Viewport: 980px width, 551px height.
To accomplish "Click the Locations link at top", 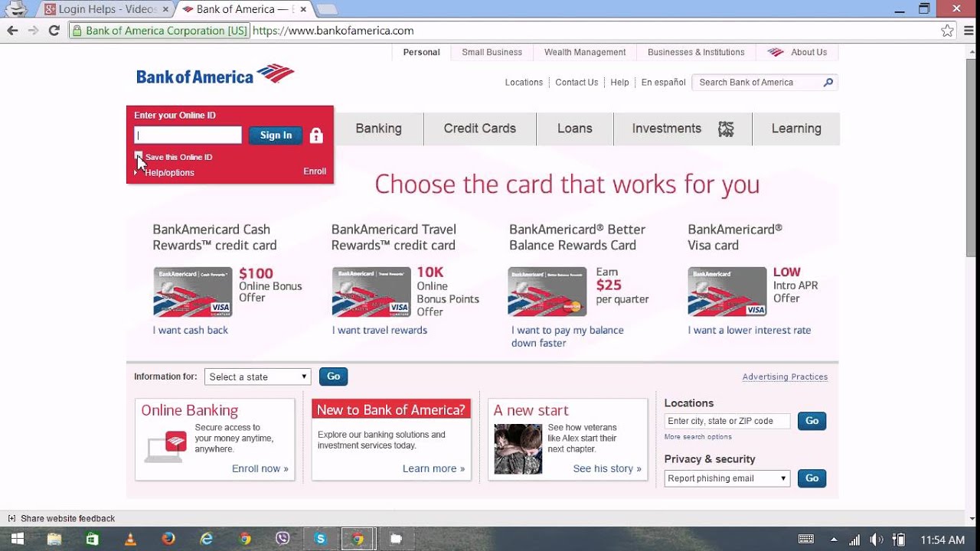I will [524, 83].
